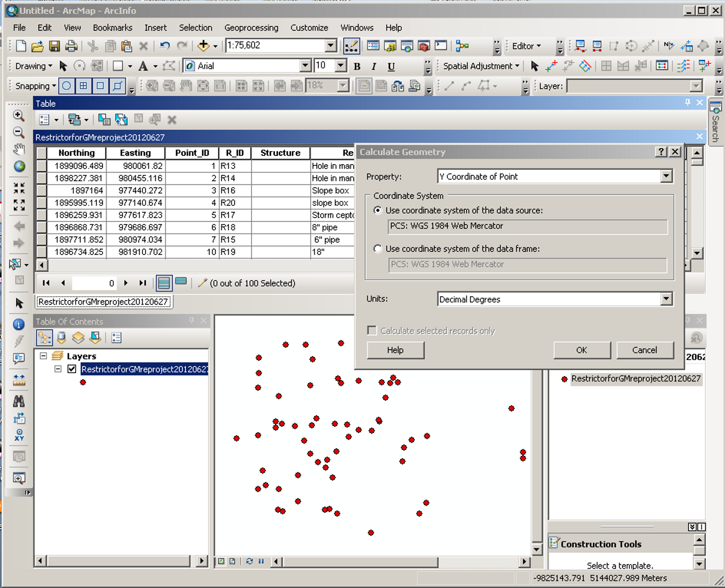
Task: Toggle Show selected records view button
Action: pyautogui.click(x=181, y=281)
